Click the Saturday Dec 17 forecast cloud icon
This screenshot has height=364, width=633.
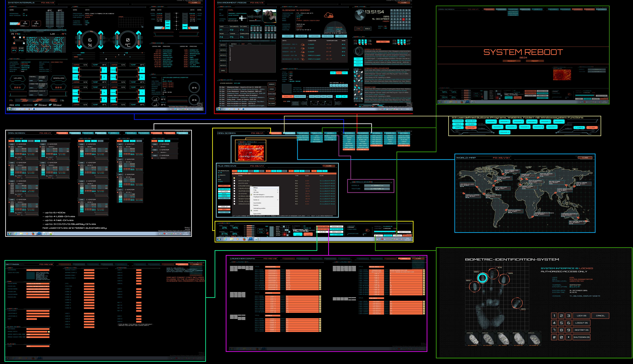coord(303,45)
